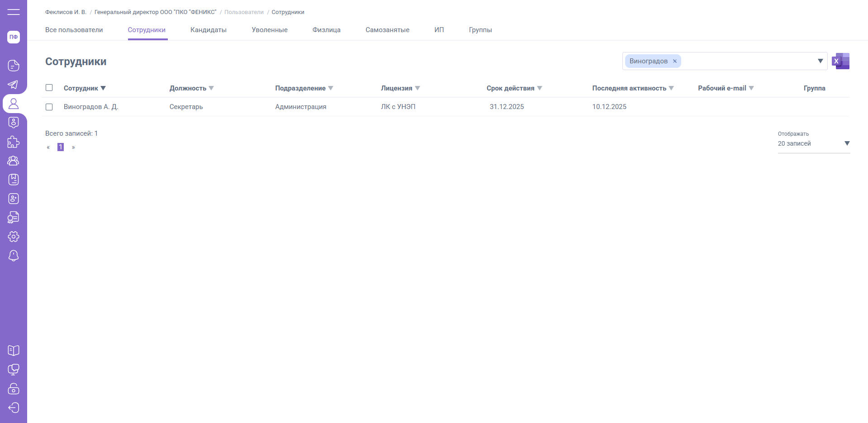This screenshot has width=868, height=423.
Task: Open the book knowledge base icon
Action: tap(14, 351)
